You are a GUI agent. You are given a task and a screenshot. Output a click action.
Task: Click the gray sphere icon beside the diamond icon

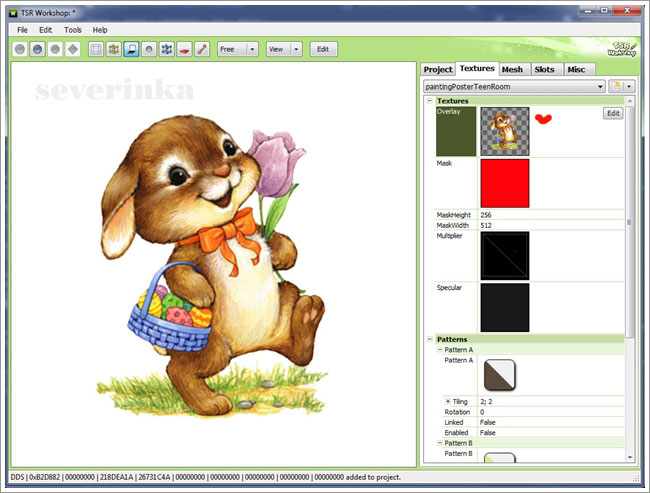tap(55, 49)
